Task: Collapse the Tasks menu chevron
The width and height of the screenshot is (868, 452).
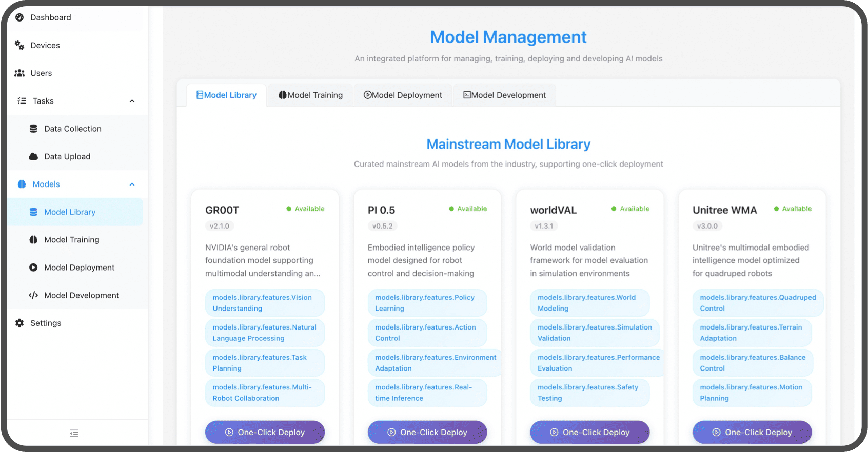Action: click(x=132, y=101)
